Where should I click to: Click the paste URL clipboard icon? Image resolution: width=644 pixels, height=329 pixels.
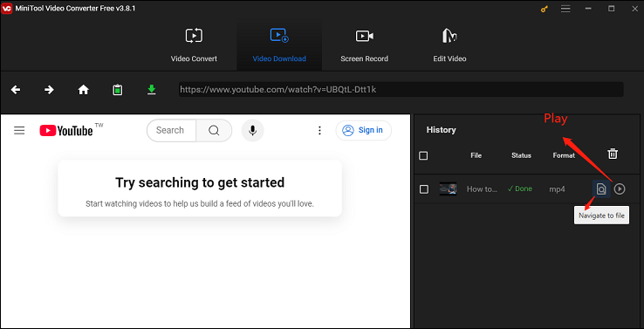coord(118,90)
